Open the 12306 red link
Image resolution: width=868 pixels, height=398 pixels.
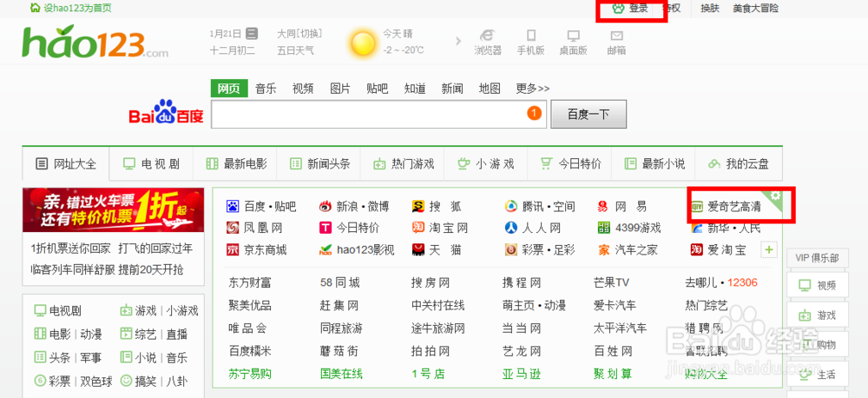742,282
